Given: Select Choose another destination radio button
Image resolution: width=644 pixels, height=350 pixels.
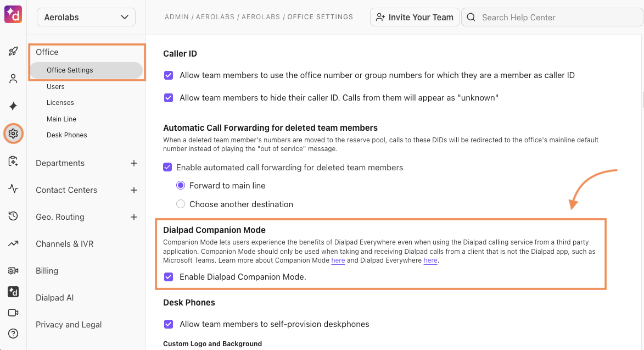Looking at the screenshot, I should (181, 204).
